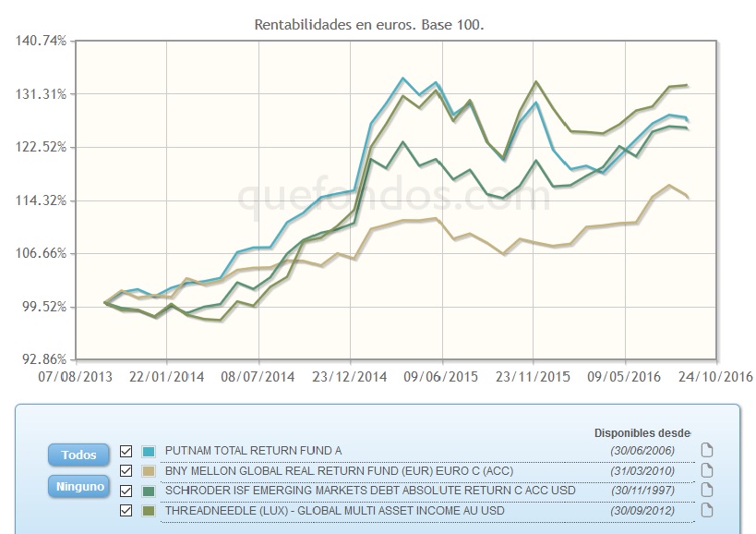The width and height of the screenshot is (756, 534).
Task: Uncheck the THREADNEEDLE (LUX) fund checkbox
Action: 126,511
